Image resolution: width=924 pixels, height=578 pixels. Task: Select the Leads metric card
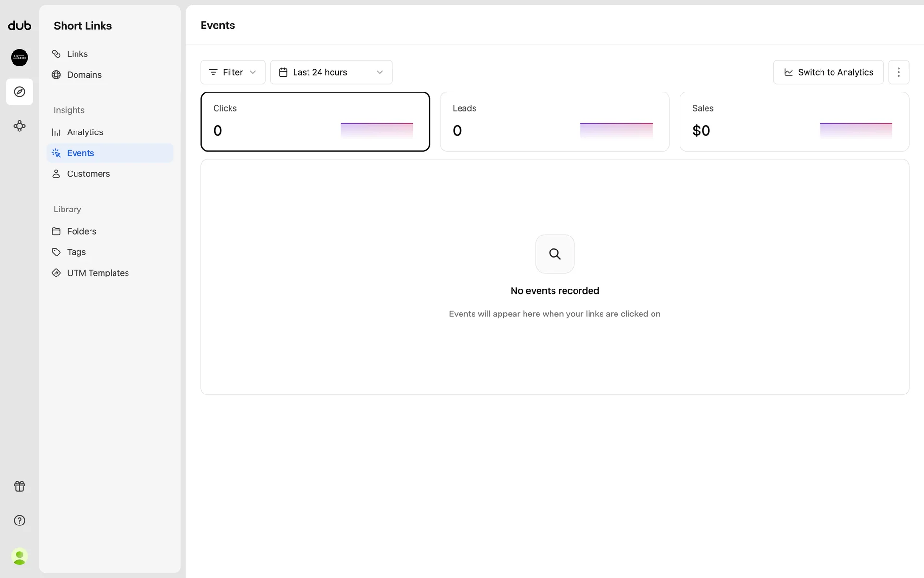(x=554, y=121)
